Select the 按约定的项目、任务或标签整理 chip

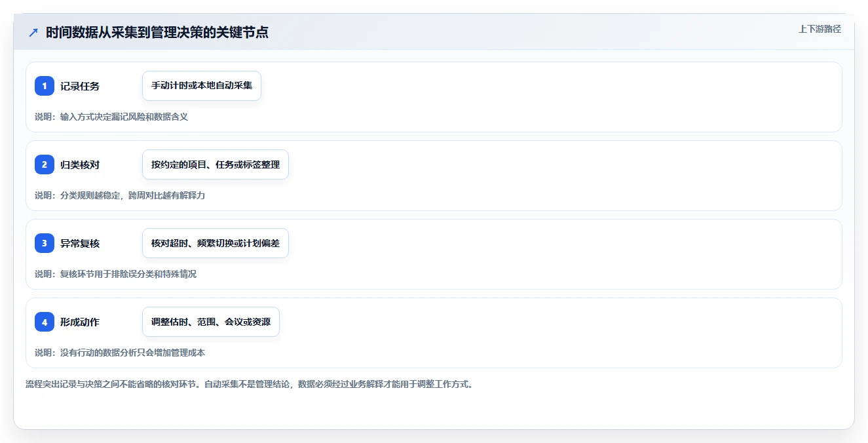coord(216,164)
